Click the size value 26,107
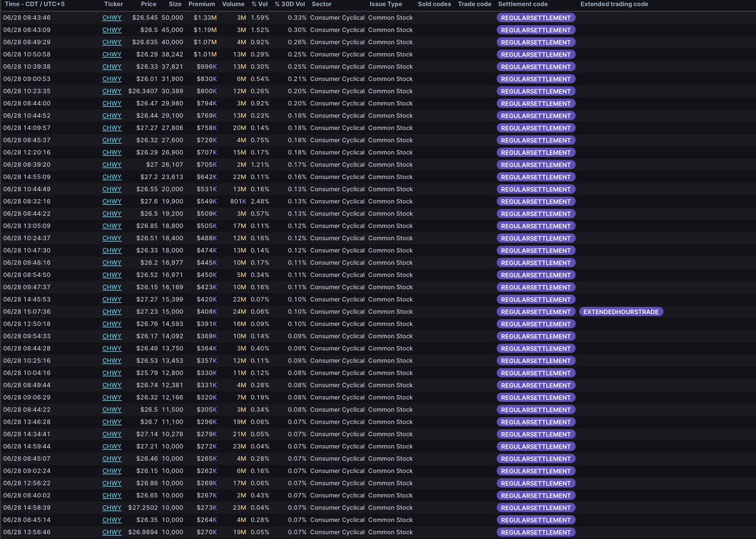 click(173, 165)
